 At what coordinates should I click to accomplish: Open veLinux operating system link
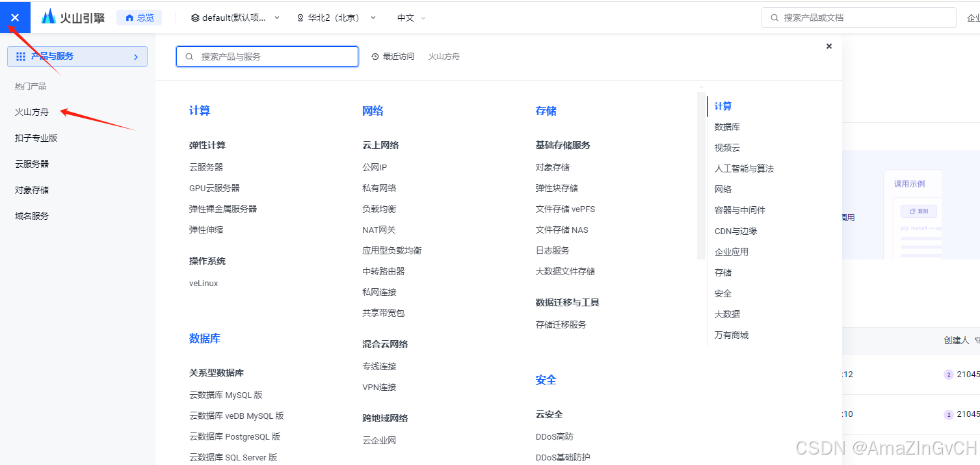tap(204, 284)
